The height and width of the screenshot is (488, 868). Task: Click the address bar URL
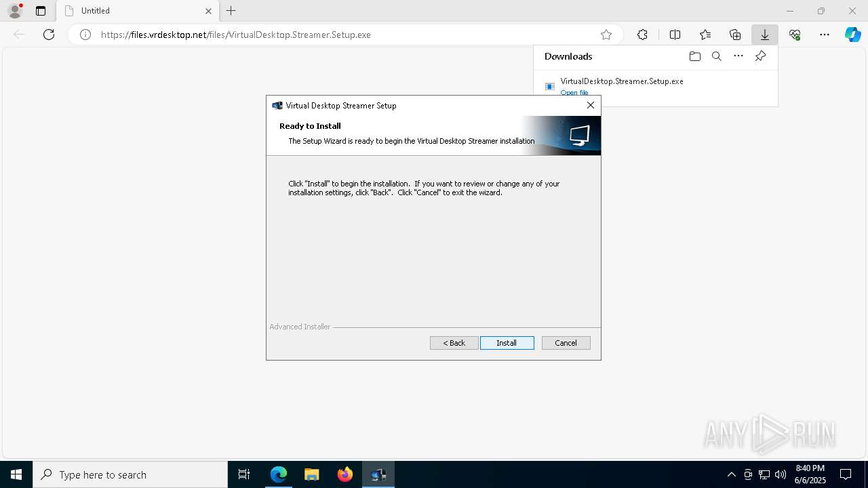[x=236, y=35]
